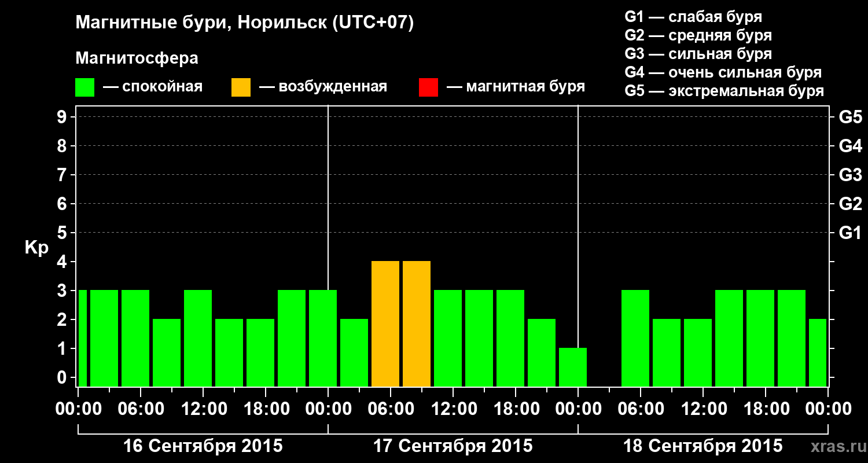Click the G3 label on the right axis

(x=850, y=175)
